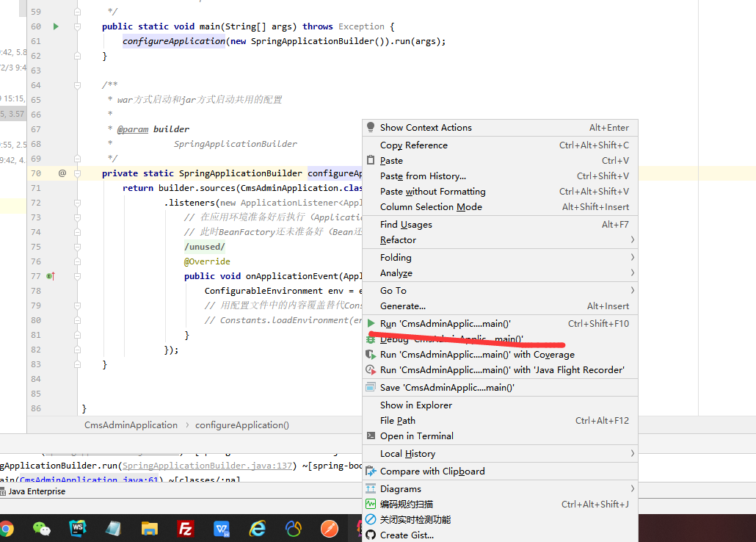Click the green run gutter icon beside main method
The height and width of the screenshot is (542, 756).
coord(56,26)
